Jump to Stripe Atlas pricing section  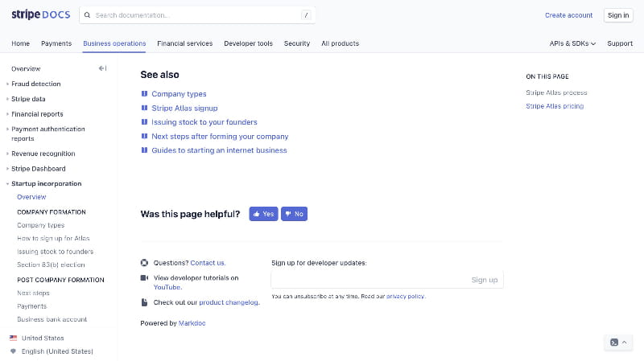point(555,106)
